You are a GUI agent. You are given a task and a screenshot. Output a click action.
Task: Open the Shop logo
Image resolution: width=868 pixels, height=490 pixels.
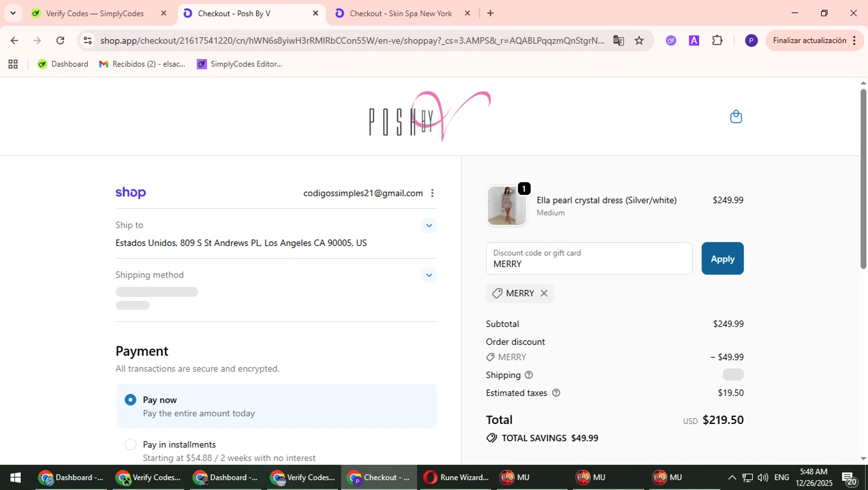tap(131, 193)
